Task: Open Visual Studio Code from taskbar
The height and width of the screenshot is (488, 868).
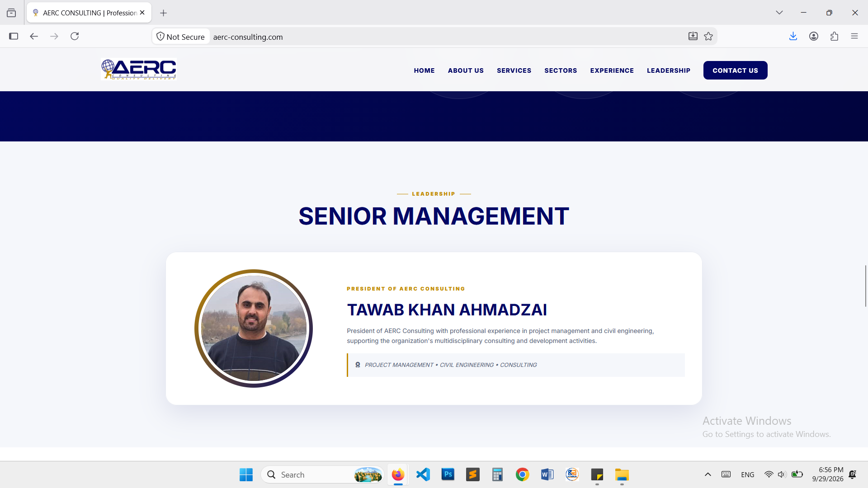Action: [x=423, y=475]
